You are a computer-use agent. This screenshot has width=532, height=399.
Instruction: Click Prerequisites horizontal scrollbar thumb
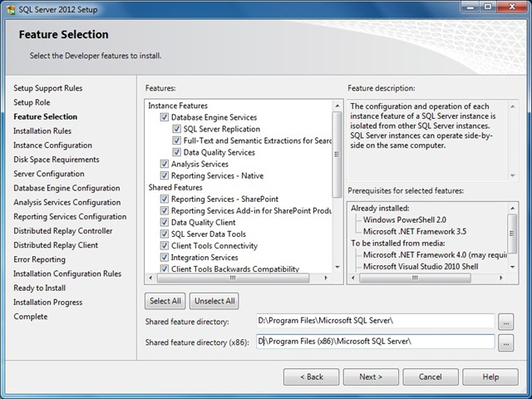click(415, 278)
